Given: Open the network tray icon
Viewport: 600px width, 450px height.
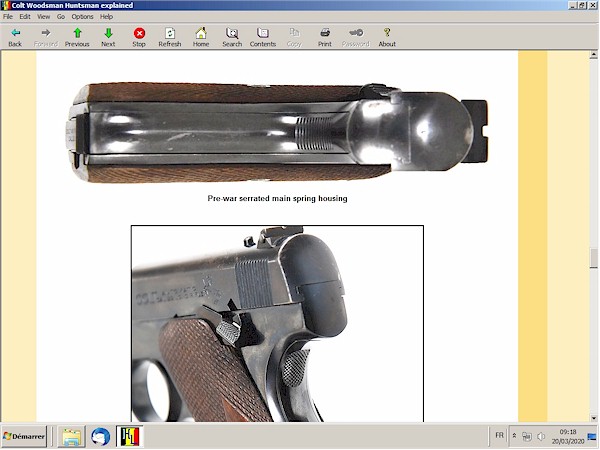Looking at the screenshot, I should pos(527,436).
